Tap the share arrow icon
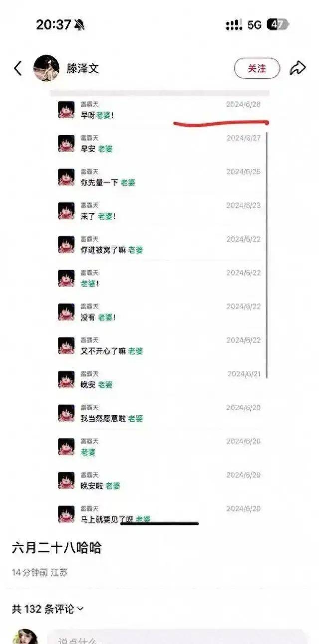 point(298,68)
